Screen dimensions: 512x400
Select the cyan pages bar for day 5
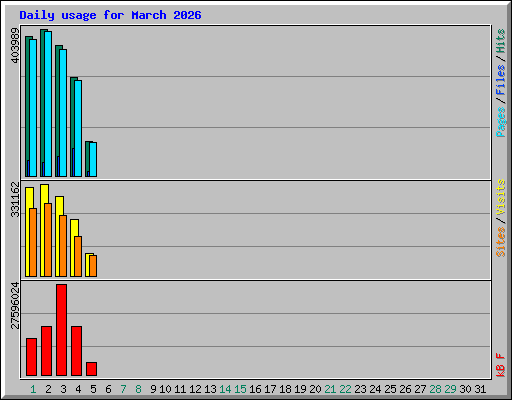(93, 160)
